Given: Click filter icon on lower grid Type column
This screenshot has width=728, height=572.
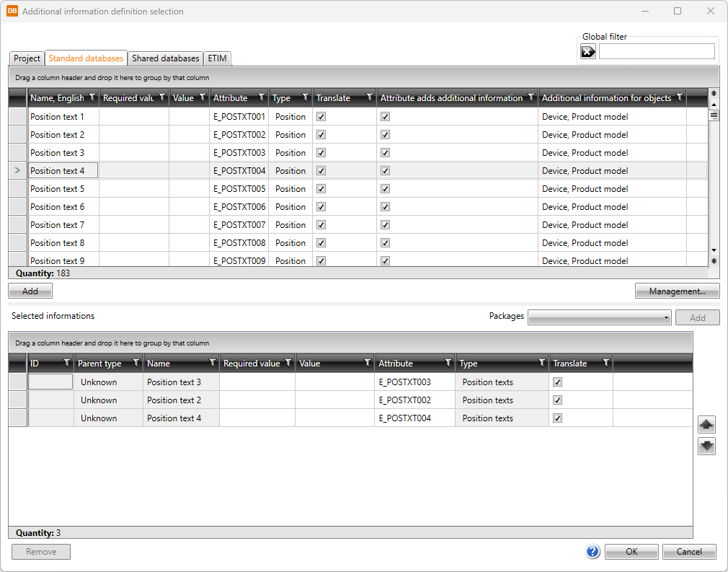Looking at the screenshot, I should (541, 364).
